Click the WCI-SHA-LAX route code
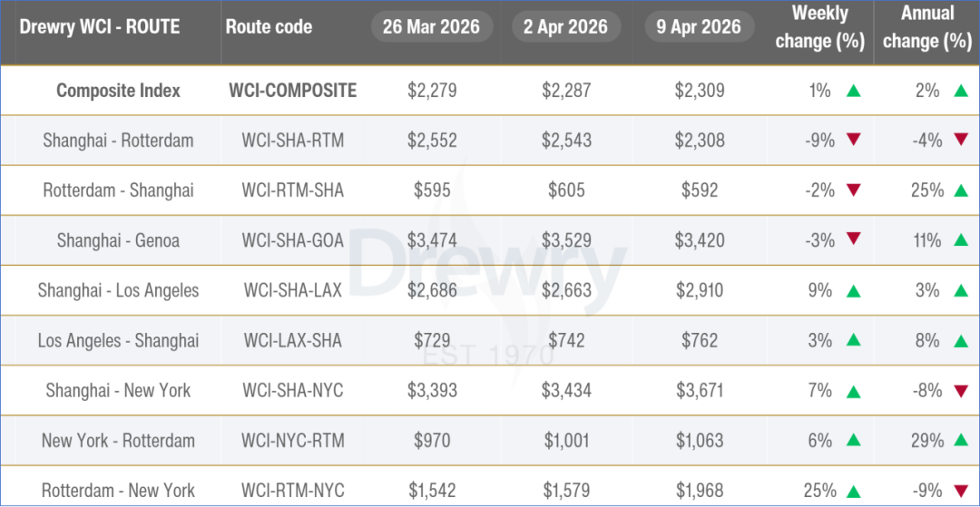This screenshot has width=980, height=507. 292,290
